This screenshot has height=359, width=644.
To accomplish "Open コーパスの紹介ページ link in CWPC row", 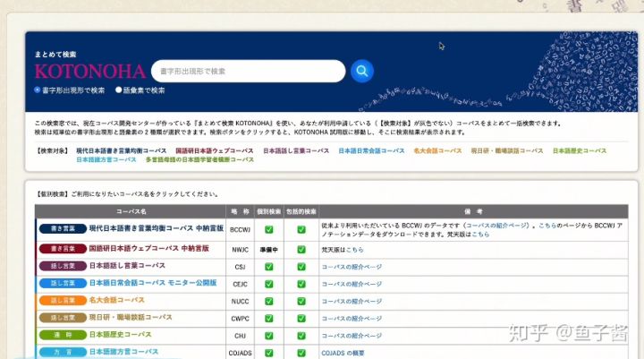I will pos(352,319).
